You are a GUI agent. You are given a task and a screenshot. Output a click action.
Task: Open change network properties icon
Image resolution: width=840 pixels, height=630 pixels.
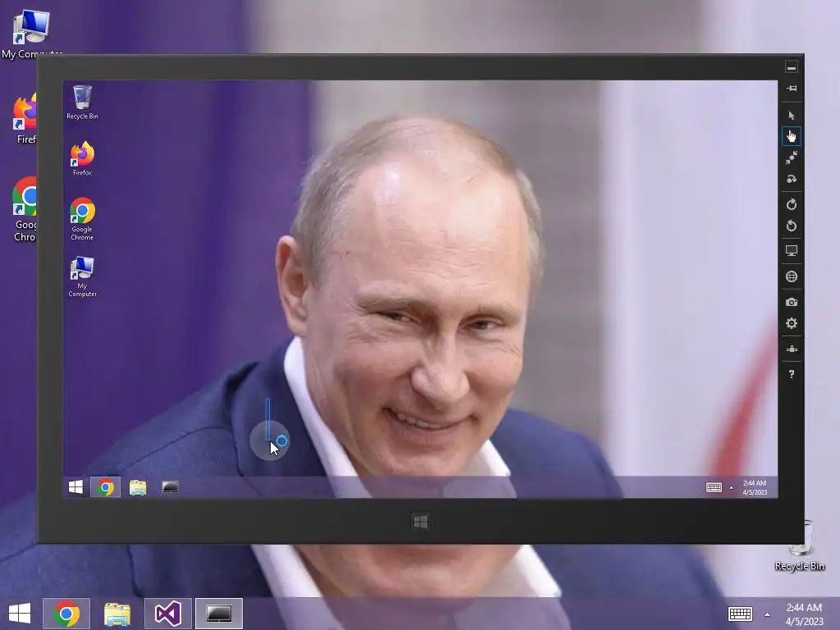click(792, 349)
